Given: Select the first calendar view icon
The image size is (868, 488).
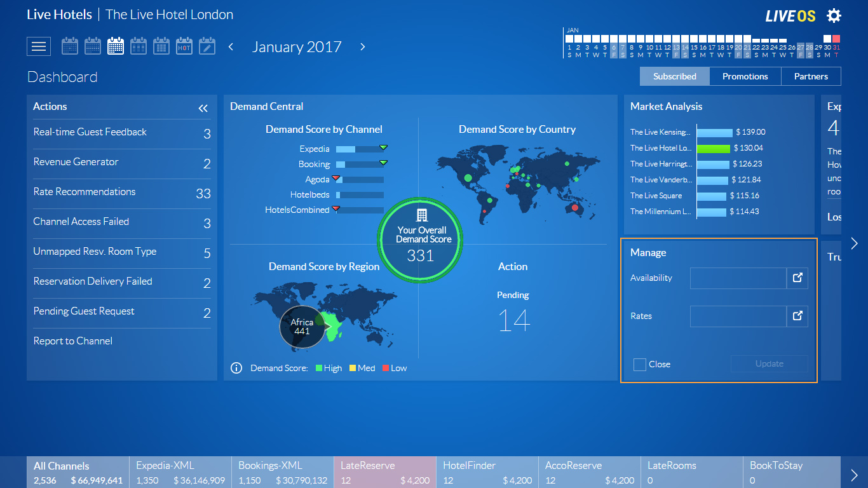Looking at the screenshot, I should 69,46.
